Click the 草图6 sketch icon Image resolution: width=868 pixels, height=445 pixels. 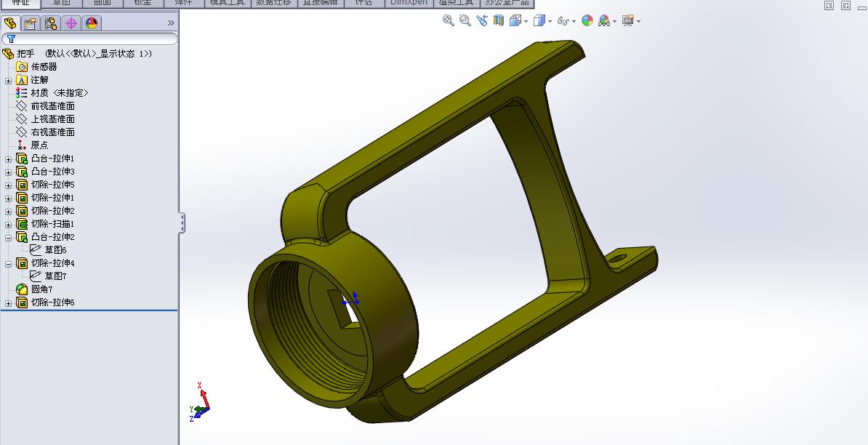[36, 249]
